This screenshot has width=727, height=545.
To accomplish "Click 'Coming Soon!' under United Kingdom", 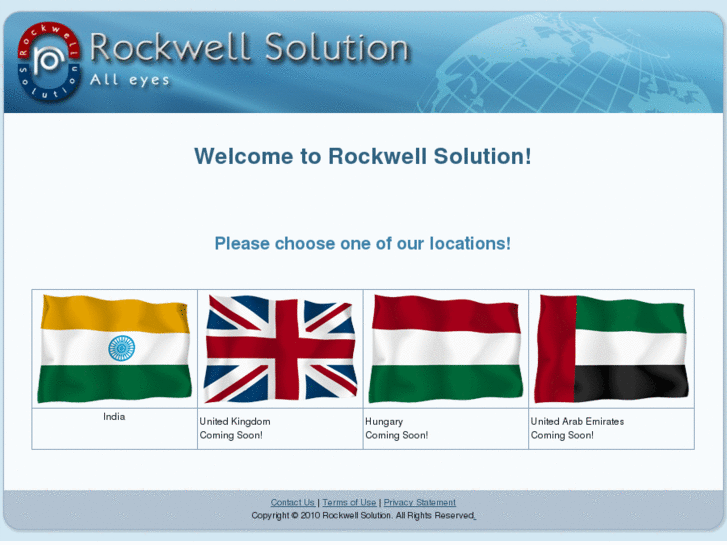I will [231, 435].
